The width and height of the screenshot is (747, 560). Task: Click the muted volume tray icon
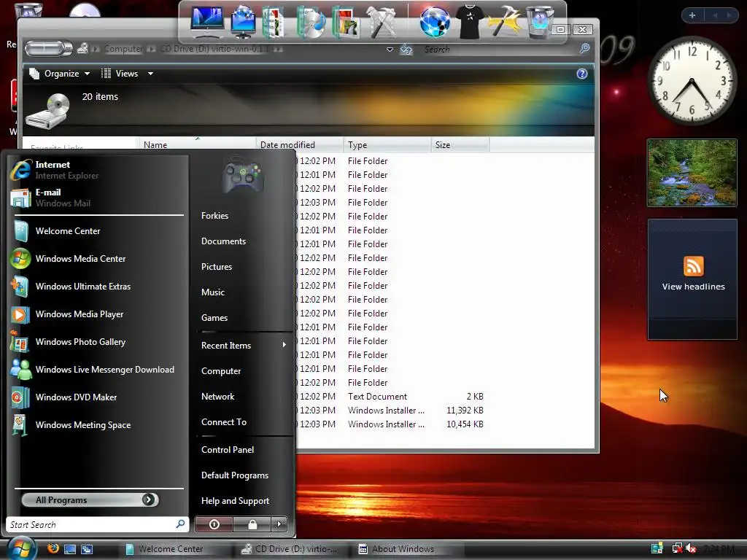(x=692, y=548)
